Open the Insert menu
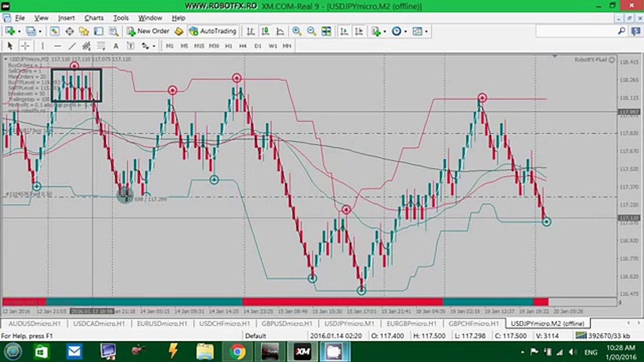644x362 pixels. tap(66, 18)
